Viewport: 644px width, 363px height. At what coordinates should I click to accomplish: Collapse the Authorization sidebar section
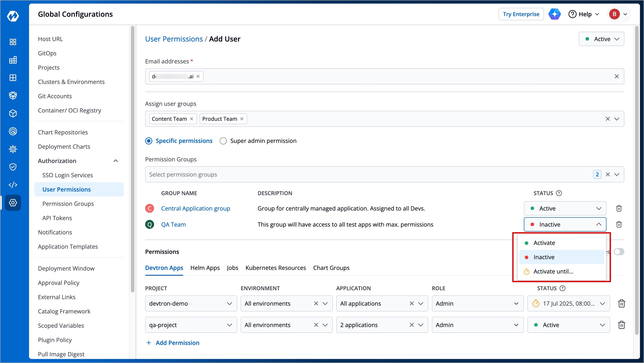coord(115,161)
